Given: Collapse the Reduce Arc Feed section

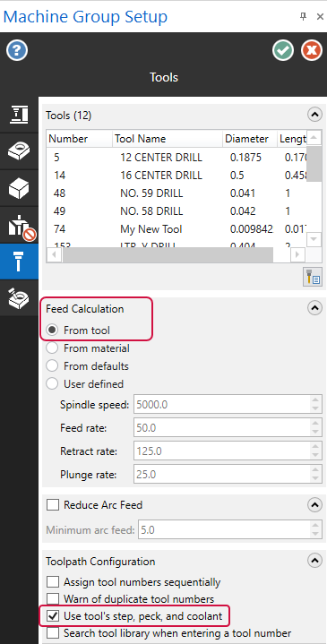Looking at the screenshot, I should 314,504.
